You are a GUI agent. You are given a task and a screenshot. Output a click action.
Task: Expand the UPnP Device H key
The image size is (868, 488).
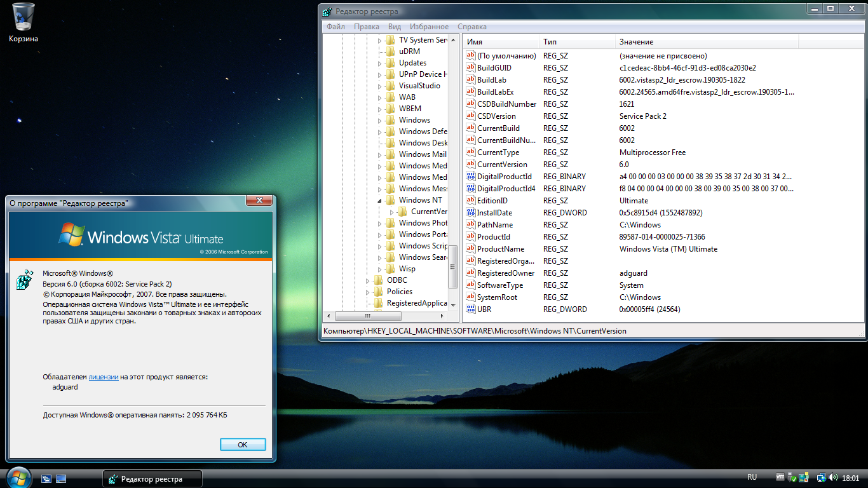[x=380, y=74]
